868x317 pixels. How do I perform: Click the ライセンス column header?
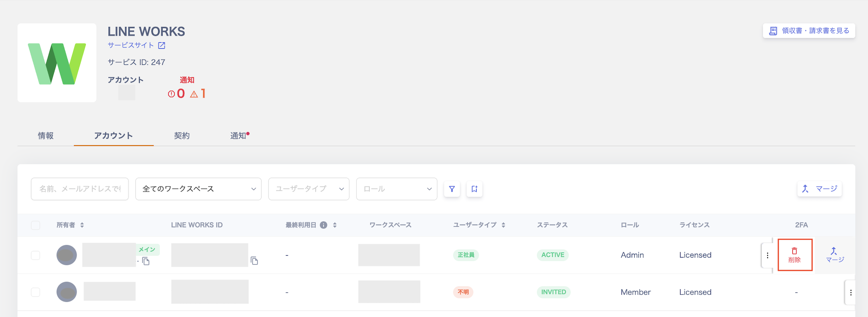click(x=694, y=225)
